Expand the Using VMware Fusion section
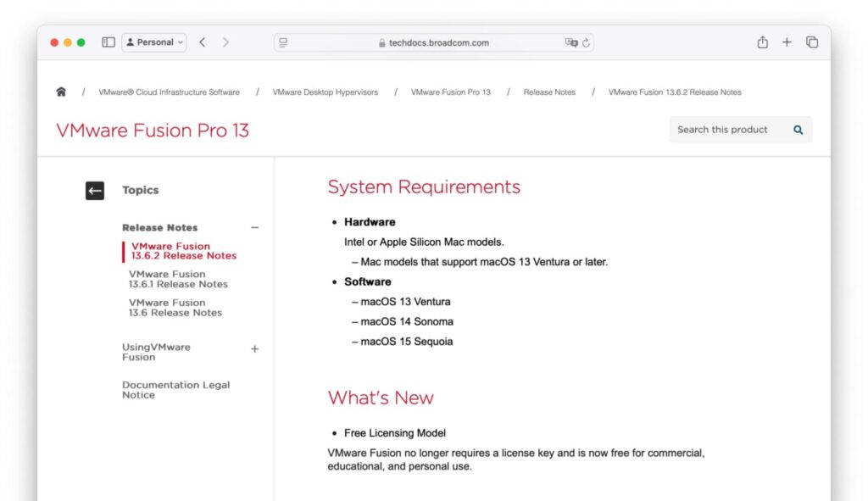This screenshot has width=868, height=501. coord(255,348)
